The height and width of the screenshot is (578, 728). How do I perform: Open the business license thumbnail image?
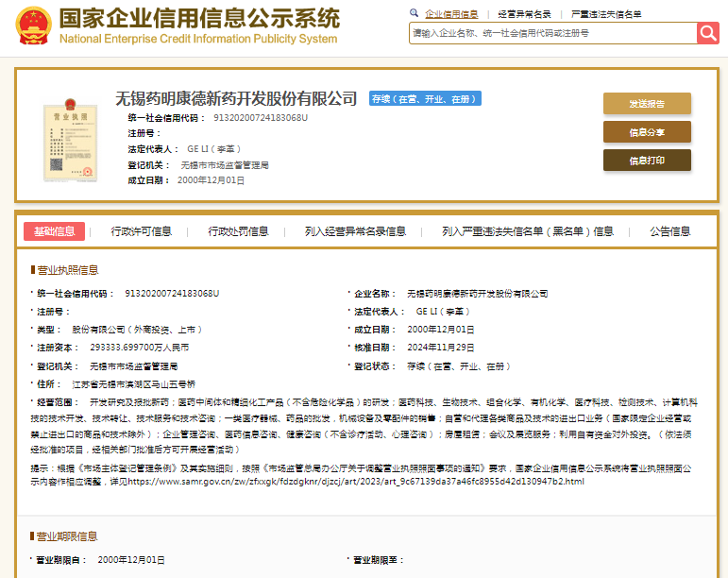tap(71, 140)
